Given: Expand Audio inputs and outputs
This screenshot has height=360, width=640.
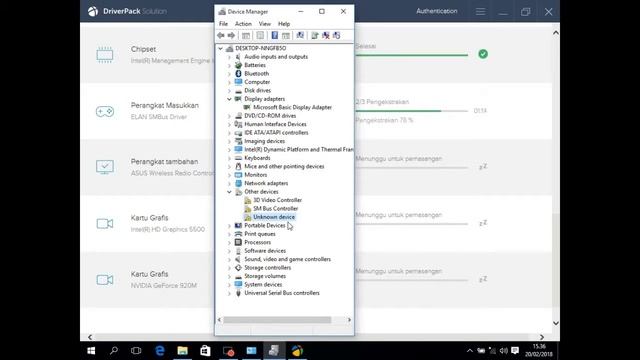Looking at the screenshot, I should [x=229, y=57].
